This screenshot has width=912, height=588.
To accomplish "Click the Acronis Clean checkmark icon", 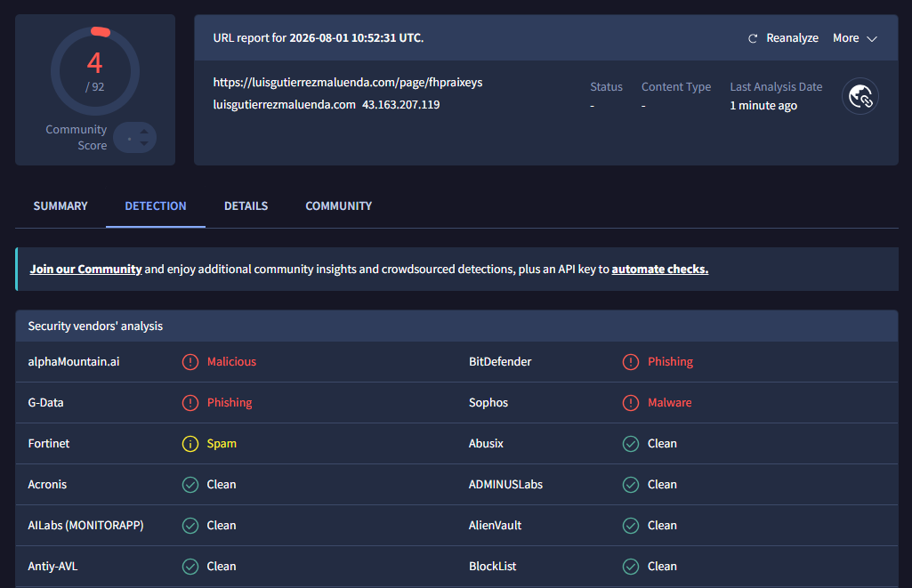I will 190,485.
